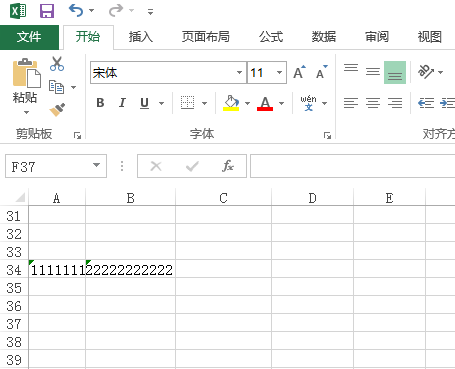Open the 审阅 (Review) tab

point(377,37)
